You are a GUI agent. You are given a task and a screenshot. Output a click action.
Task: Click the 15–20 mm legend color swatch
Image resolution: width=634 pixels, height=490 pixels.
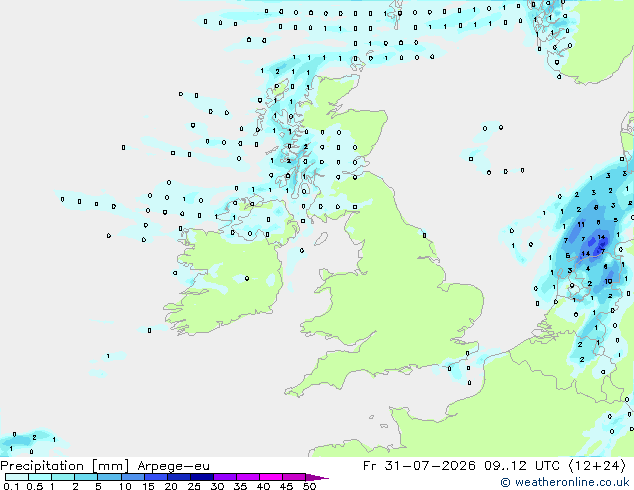click(155, 477)
